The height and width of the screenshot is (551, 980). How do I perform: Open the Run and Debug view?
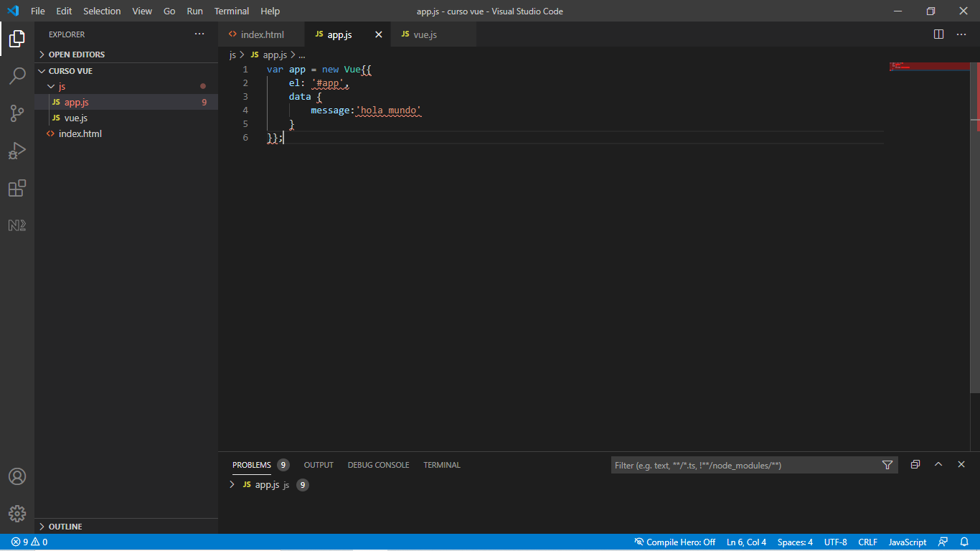click(17, 151)
